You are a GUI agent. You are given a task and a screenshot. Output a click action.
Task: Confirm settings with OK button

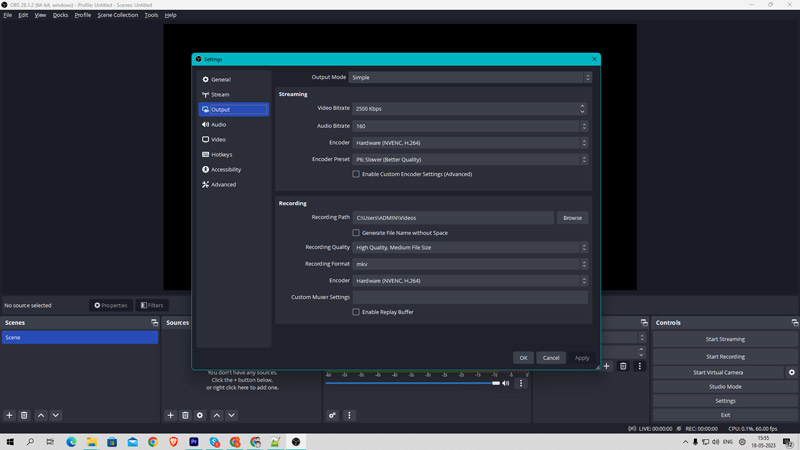click(x=523, y=358)
